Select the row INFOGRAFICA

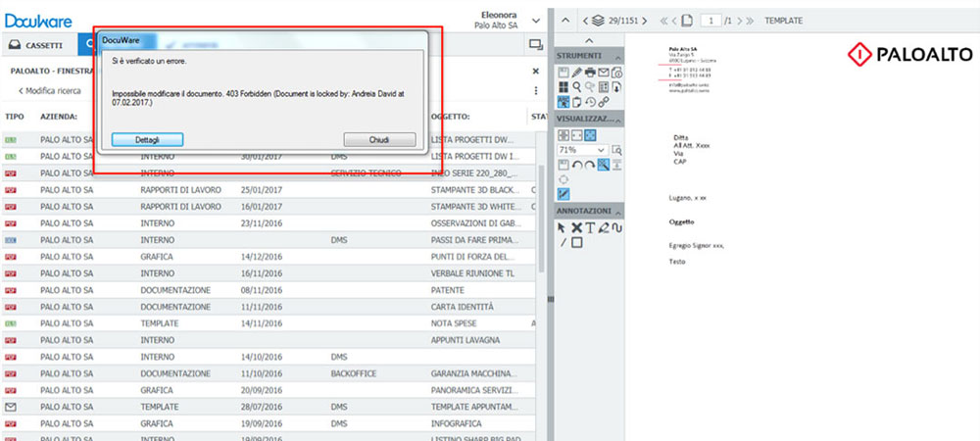(269, 423)
